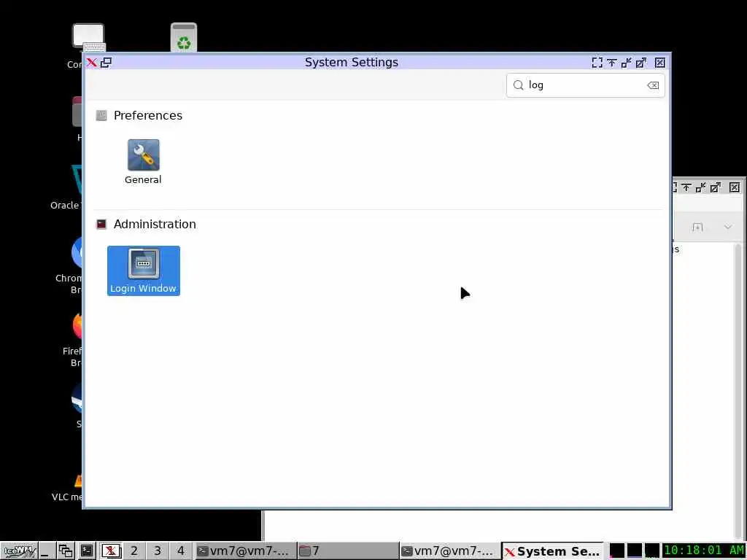Activate the vm7 terminal task beside System Settings task

click(x=449, y=551)
